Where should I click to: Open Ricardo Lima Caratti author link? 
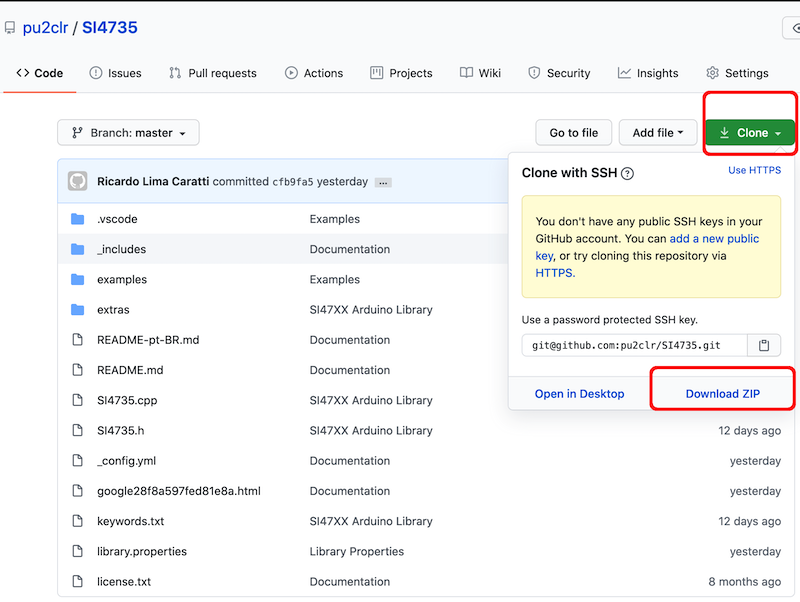(x=153, y=182)
